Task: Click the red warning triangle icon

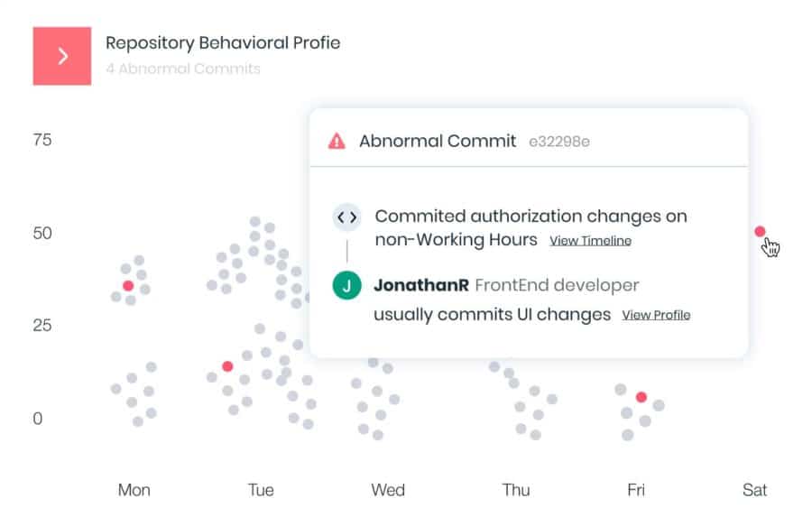Action: 337,141
